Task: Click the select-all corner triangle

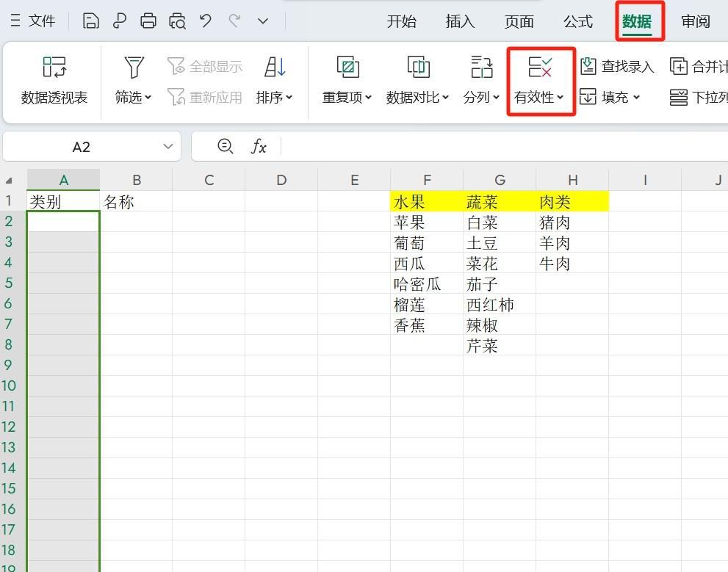Action: click(9, 181)
